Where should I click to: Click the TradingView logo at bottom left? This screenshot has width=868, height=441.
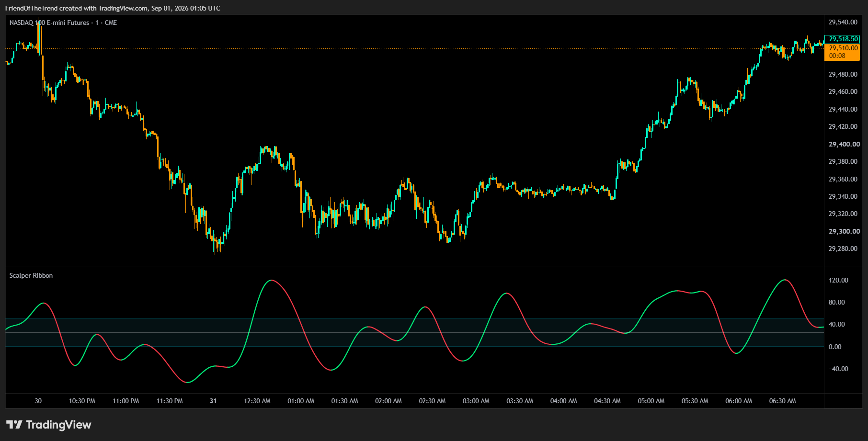(x=48, y=425)
